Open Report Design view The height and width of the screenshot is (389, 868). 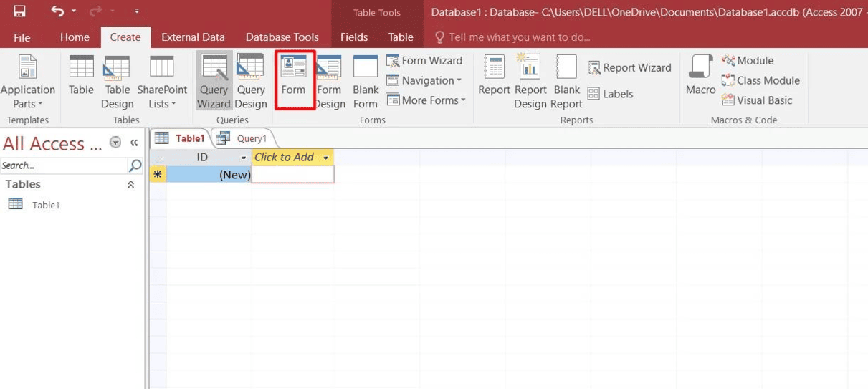[530, 82]
